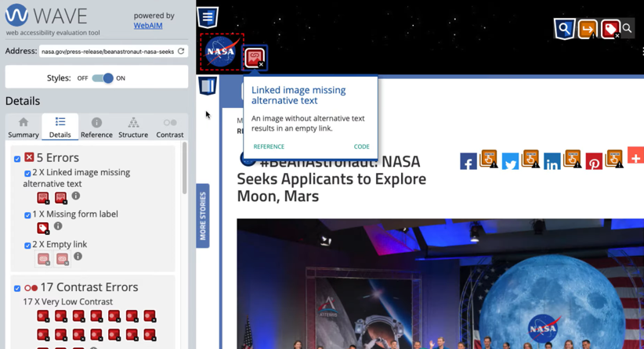Open the Structure tab

pyautogui.click(x=133, y=128)
